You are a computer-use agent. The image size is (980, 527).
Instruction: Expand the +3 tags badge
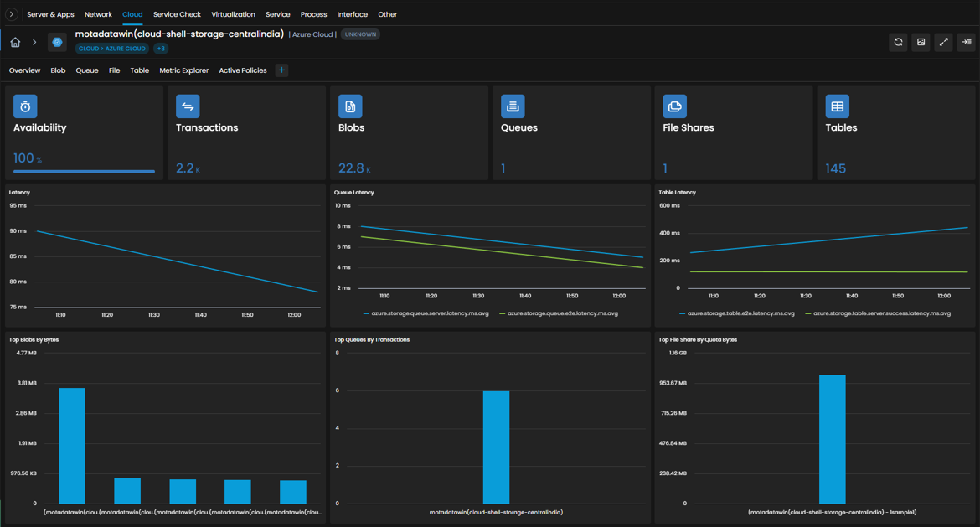(161, 49)
